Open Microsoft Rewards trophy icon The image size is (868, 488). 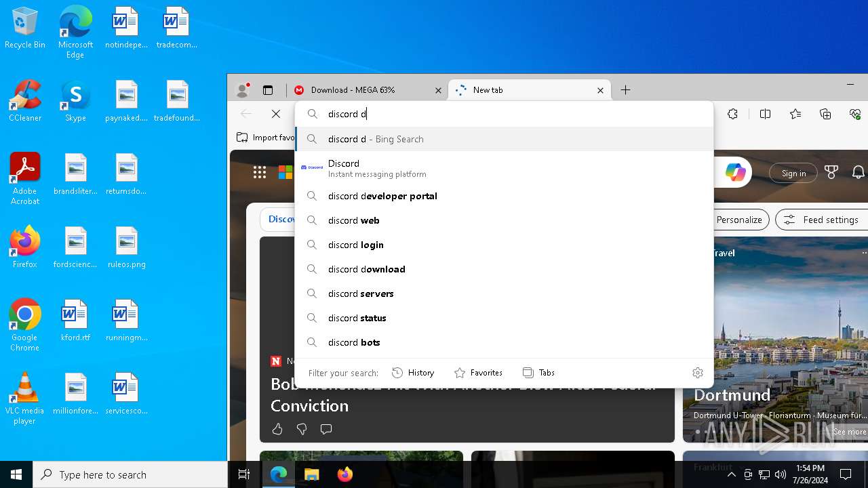831,173
